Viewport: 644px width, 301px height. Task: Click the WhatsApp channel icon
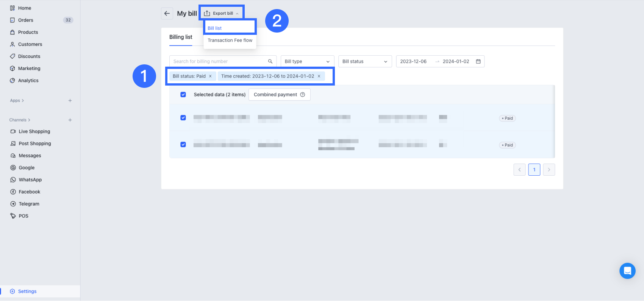coord(13,180)
